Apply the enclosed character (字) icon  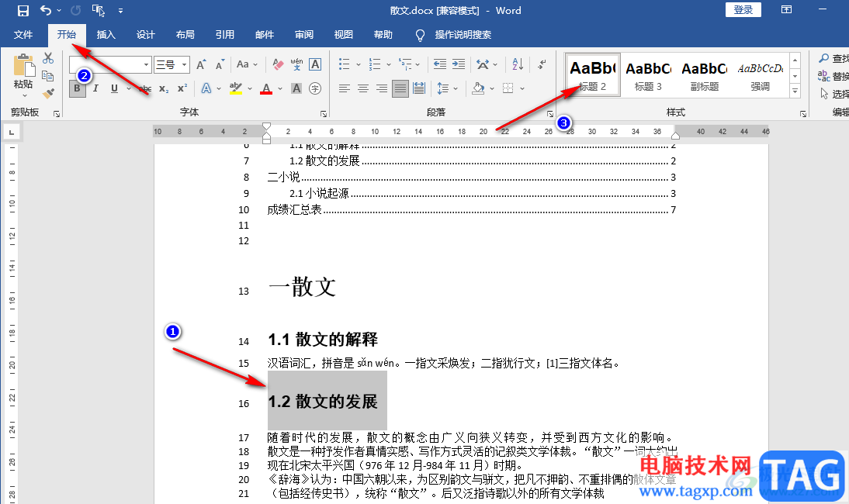pos(315,88)
